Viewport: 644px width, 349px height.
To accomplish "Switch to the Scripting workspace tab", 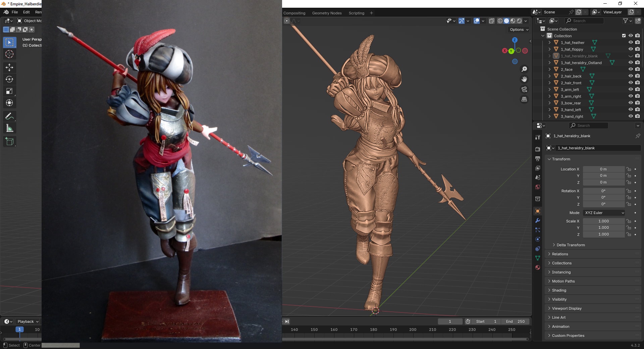I will (357, 13).
